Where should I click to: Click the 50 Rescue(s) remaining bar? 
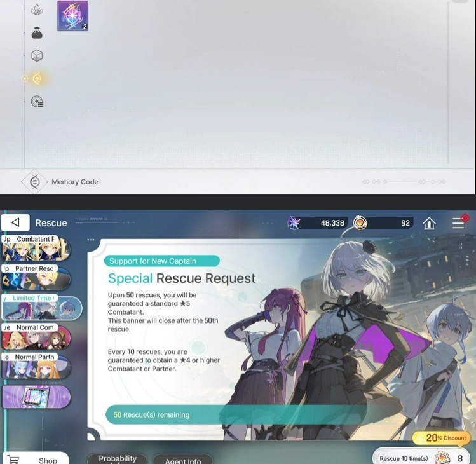pyautogui.click(x=236, y=415)
